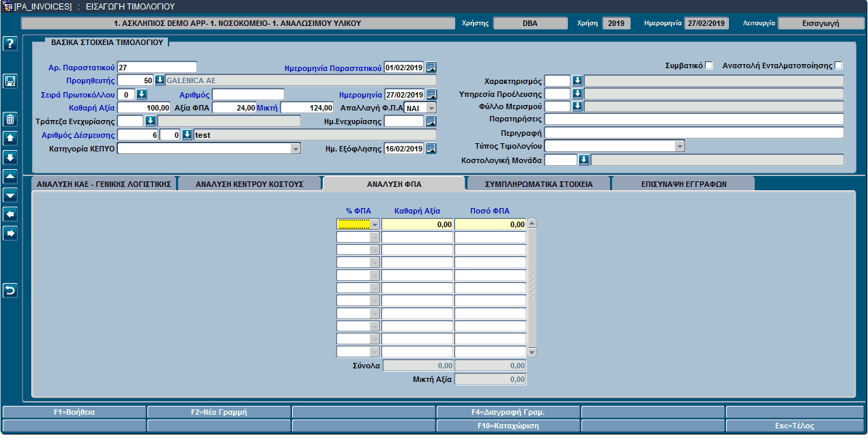
Task: Click the Καθαρή Αξία field with 100,00
Action: (x=144, y=108)
